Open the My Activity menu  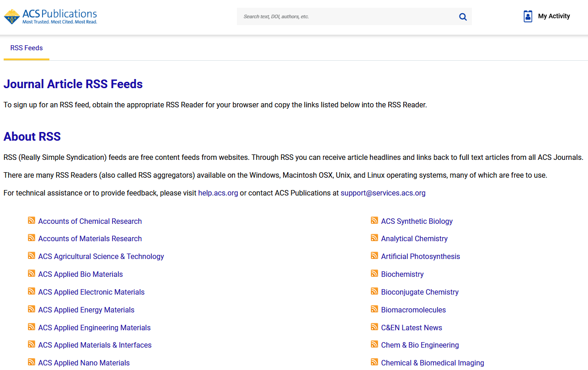(547, 16)
